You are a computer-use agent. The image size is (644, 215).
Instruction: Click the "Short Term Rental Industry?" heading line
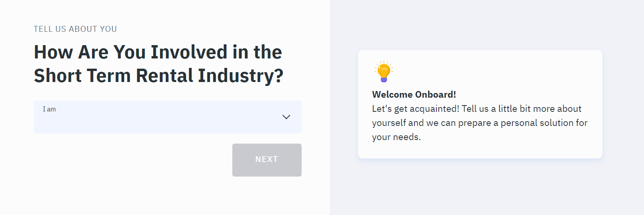158,76
